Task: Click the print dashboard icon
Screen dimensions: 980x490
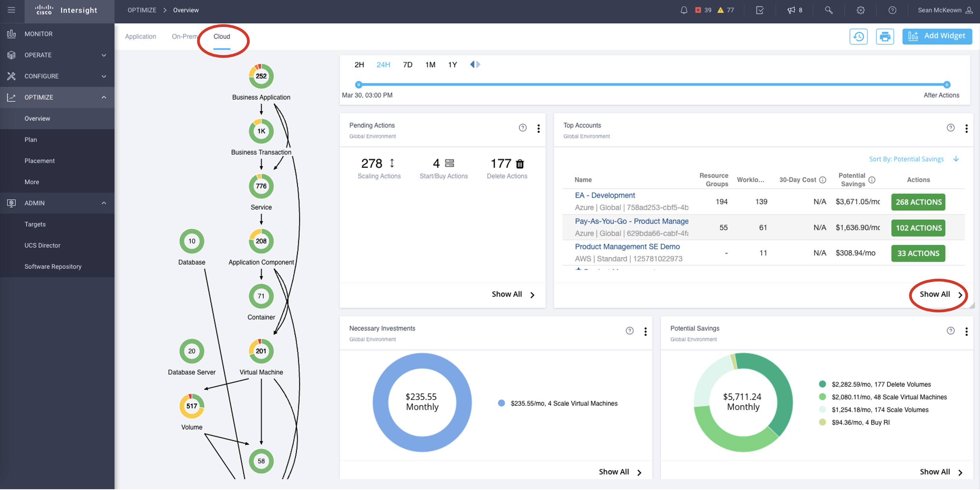Action: point(885,36)
